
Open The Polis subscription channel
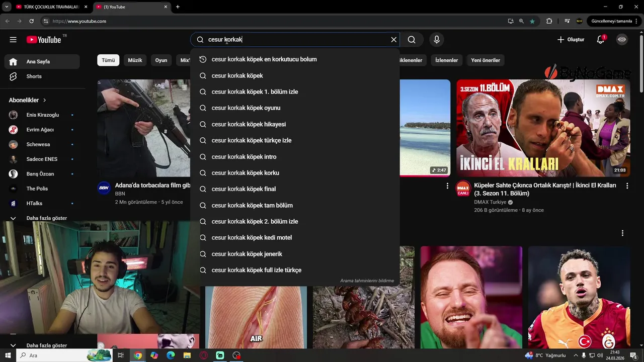pos(42,189)
